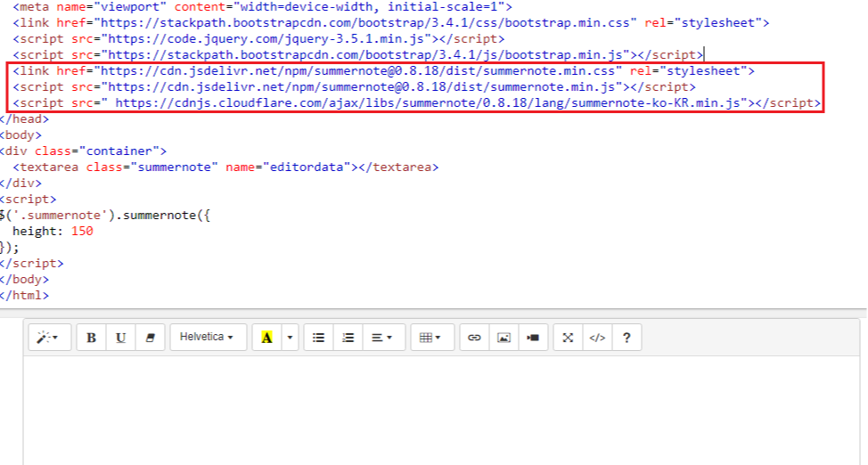This screenshot has height=465, width=868.
Task: Click the summernote-ko-KR.min.js script line
Action: click(417, 103)
